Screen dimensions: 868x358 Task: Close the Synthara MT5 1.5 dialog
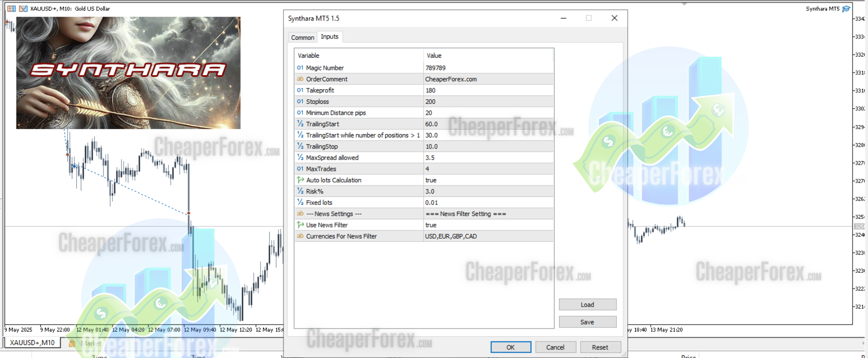click(x=614, y=18)
